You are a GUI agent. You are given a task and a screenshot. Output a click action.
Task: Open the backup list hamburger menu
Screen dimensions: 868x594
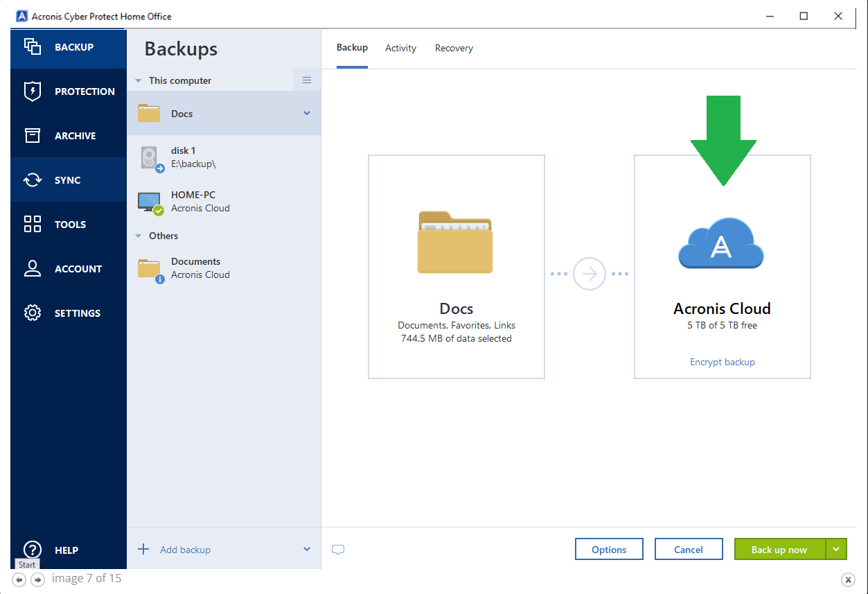click(x=307, y=80)
